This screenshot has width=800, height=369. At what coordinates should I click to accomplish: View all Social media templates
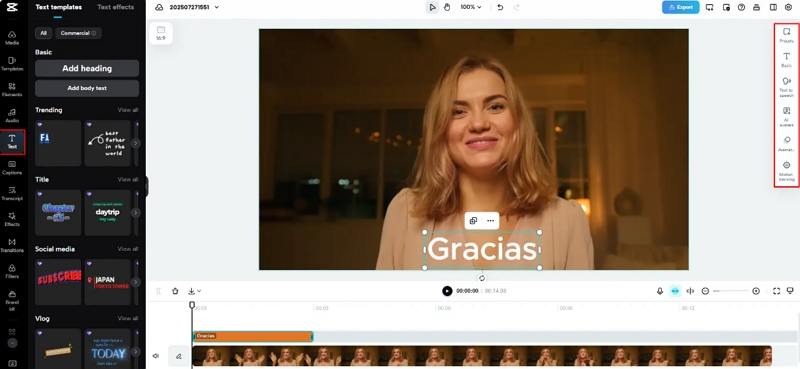point(128,249)
